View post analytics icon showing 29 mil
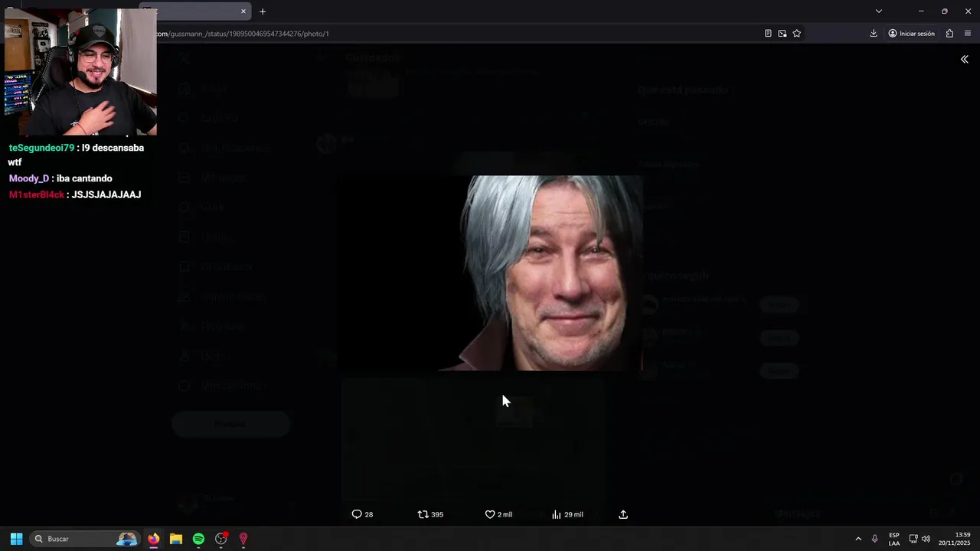This screenshot has width=980, height=551. point(567,514)
